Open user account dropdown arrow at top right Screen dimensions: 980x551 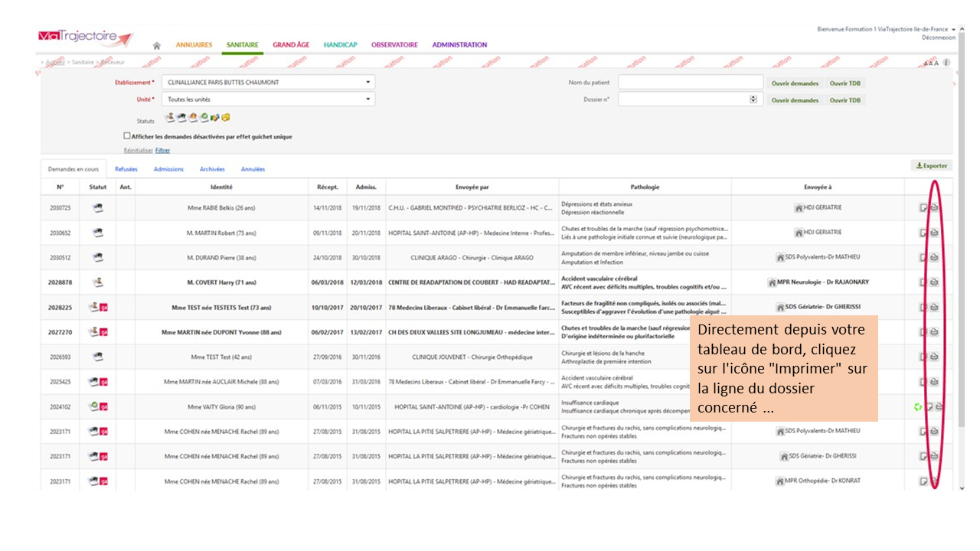coord(952,29)
